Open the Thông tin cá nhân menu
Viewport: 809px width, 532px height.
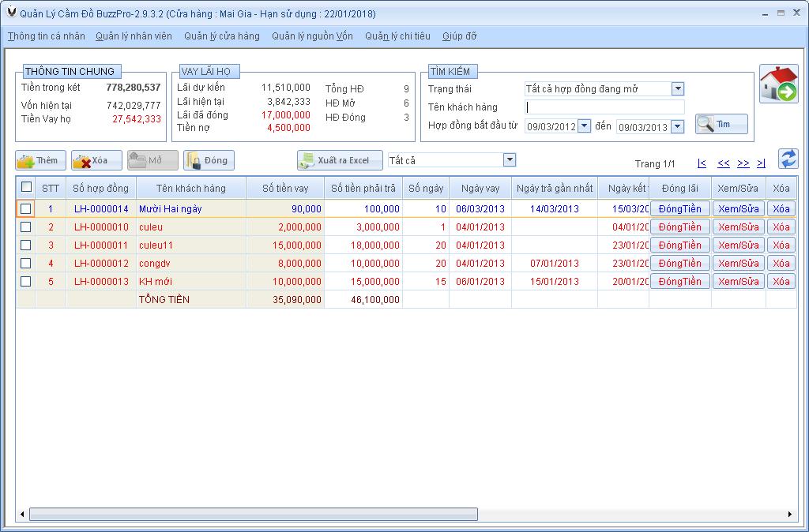47,36
